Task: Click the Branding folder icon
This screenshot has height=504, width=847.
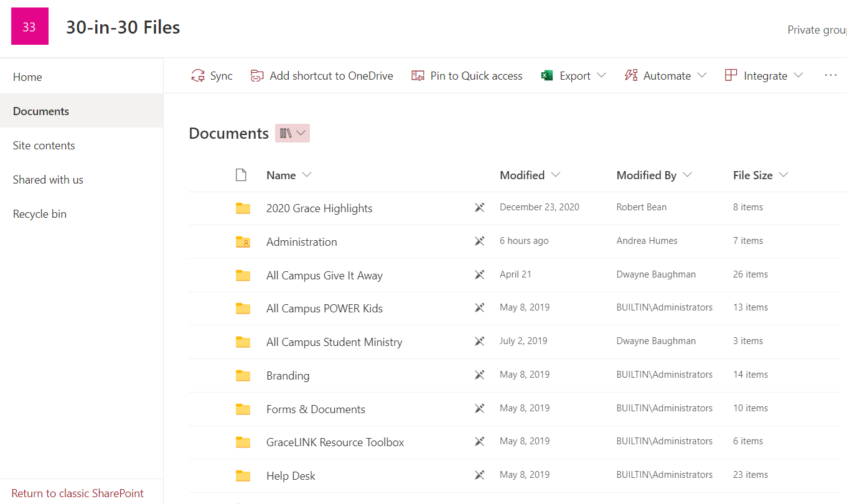Action: (243, 376)
